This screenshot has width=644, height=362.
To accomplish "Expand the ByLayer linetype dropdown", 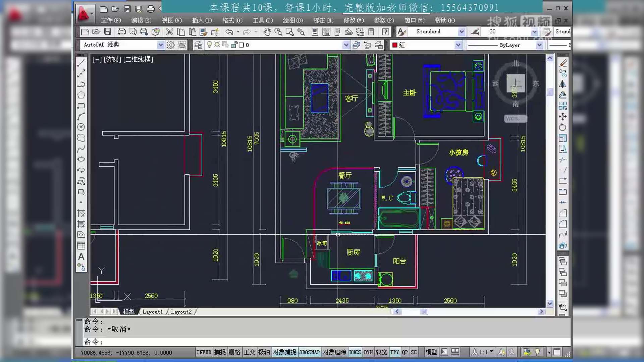I will tap(539, 45).
